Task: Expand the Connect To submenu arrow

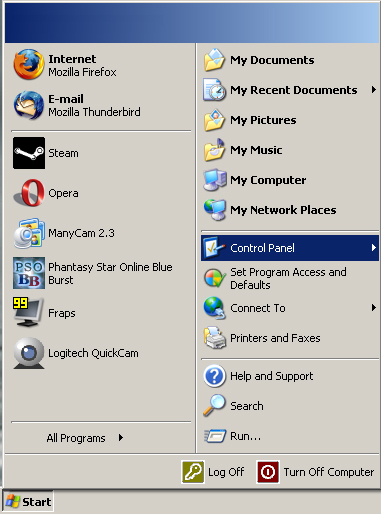Action: 374,308
